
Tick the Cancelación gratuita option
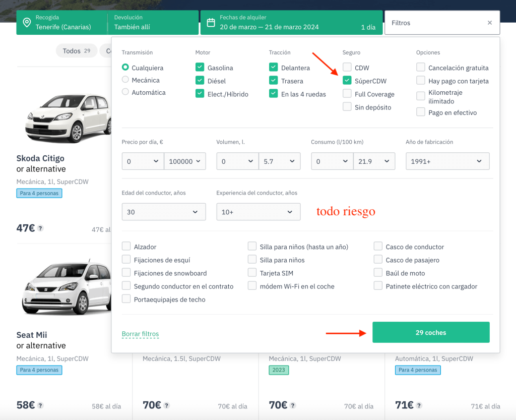(421, 68)
